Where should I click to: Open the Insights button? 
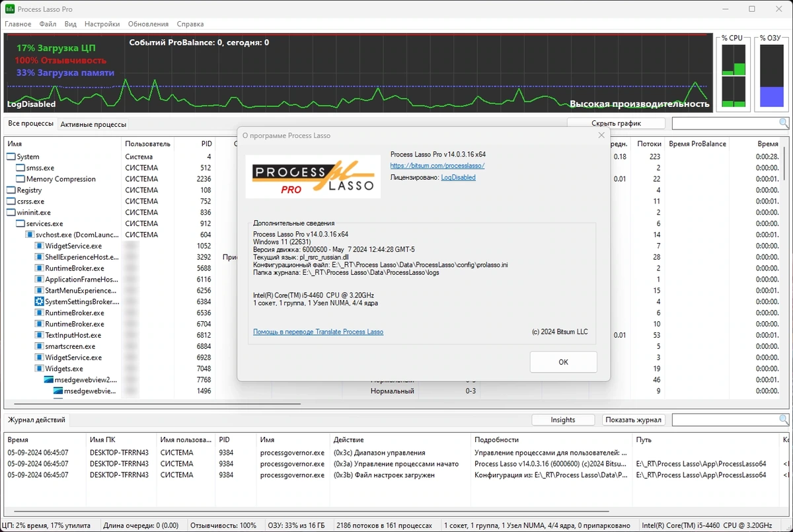(563, 420)
